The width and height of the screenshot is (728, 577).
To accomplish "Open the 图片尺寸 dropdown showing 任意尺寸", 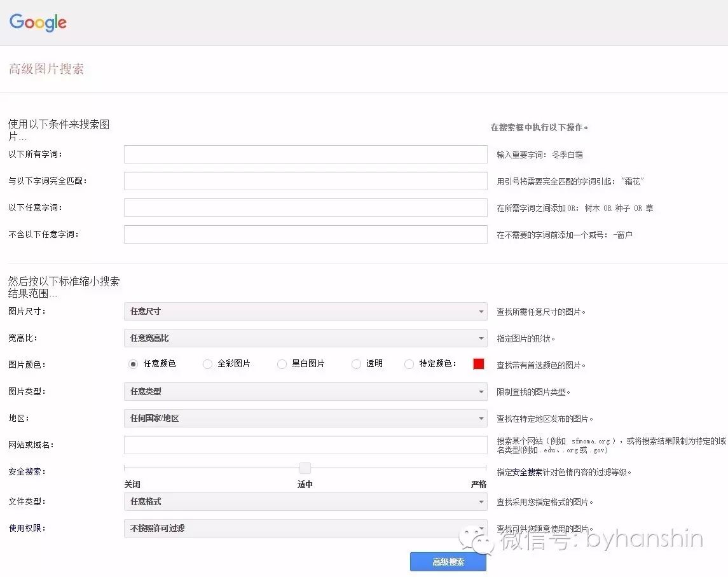I will pos(305,311).
